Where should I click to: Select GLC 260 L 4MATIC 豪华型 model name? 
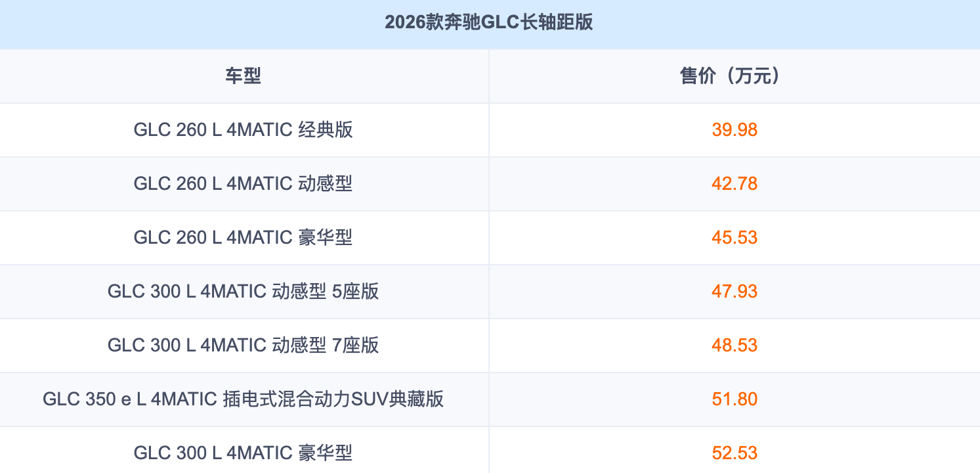[244, 238]
